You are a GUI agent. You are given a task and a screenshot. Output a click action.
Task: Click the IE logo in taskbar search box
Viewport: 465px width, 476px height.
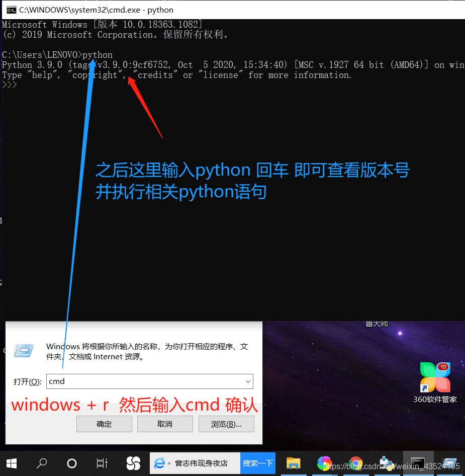click(159, 463)
